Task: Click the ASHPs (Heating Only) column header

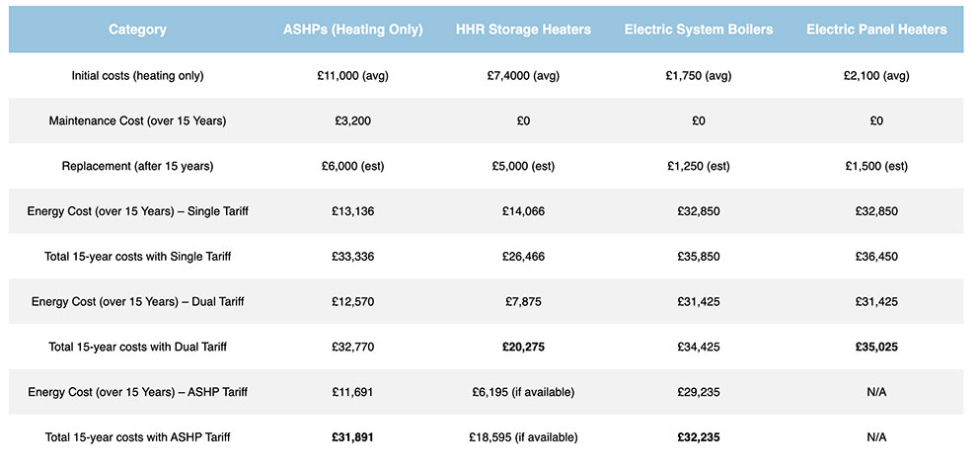Action: coord(352,30)
